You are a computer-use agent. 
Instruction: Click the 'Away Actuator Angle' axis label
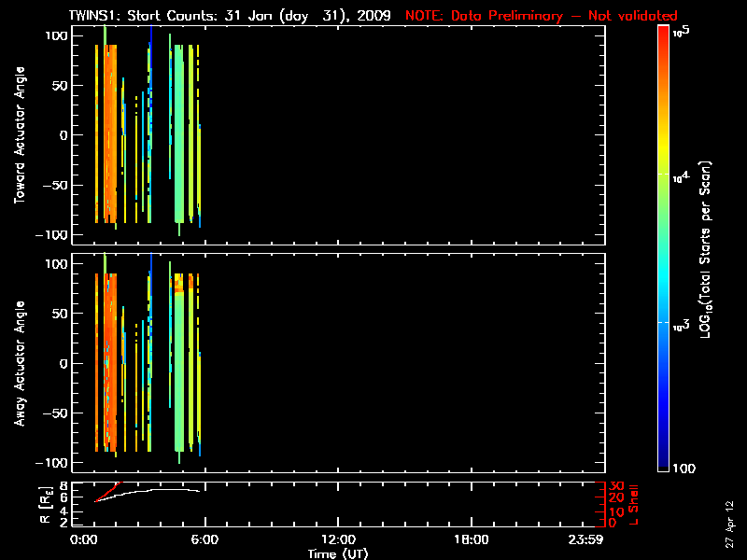19,364
